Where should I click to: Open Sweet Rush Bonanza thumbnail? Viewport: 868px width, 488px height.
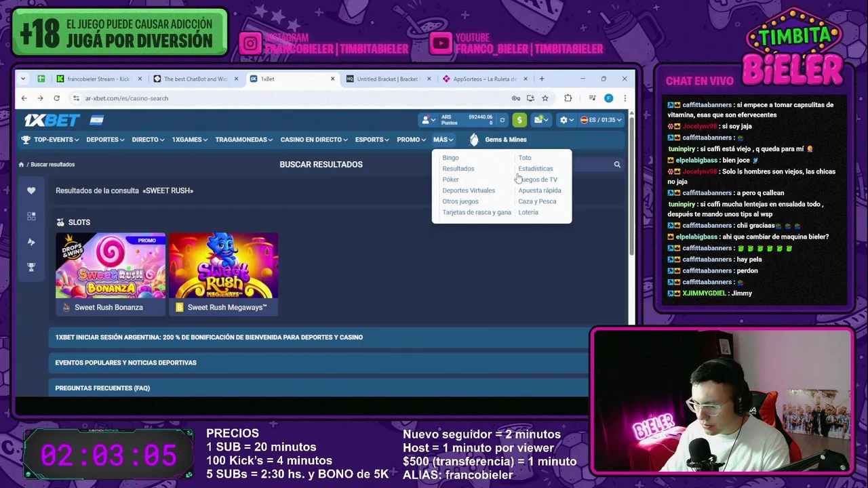(111, 266)
